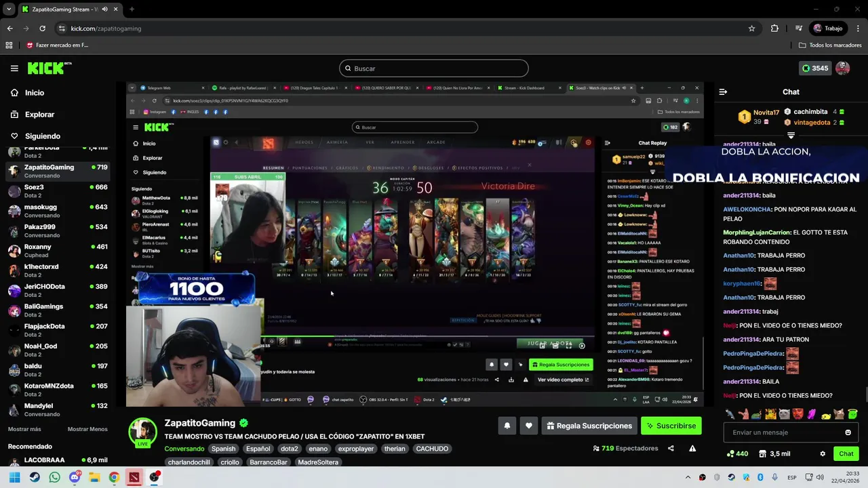This screenshot has width=868, height=488.
Task: Expand the chat leaderboard chevron
Action: point(791,136)
